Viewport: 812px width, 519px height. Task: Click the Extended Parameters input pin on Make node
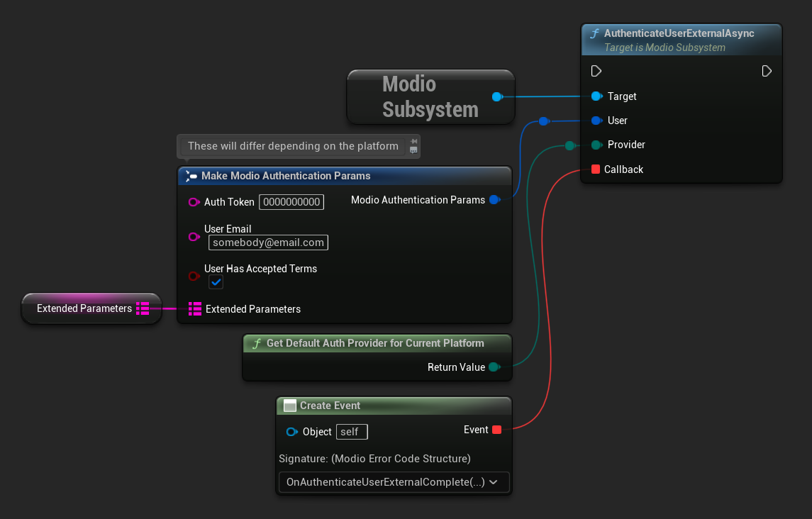tap(195, 308)
